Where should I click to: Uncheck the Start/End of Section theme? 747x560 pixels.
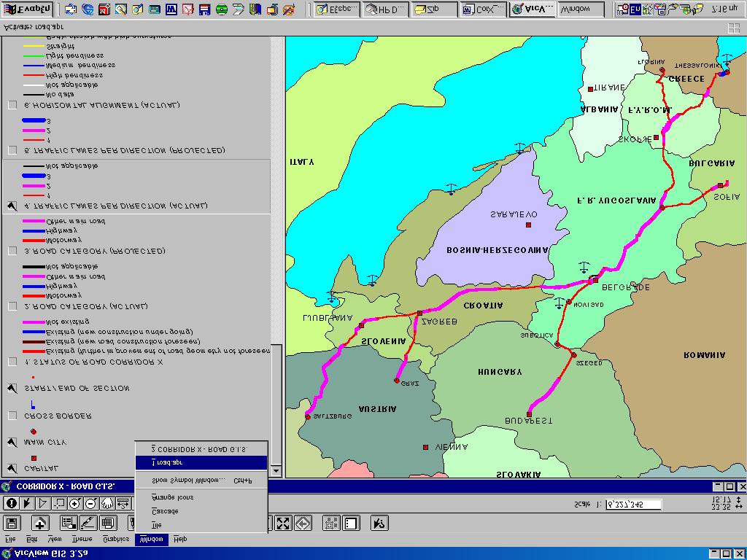[x=13, y=389]
